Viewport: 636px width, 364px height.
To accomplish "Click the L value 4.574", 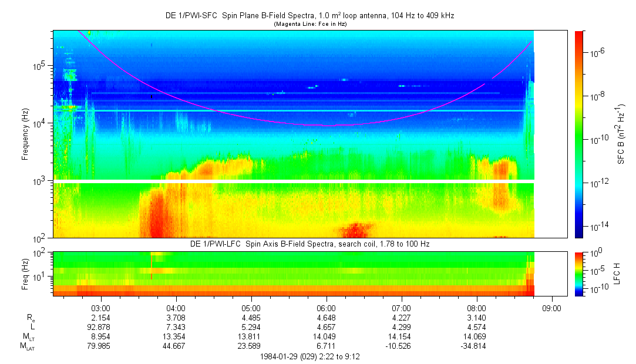I will [477, 327].
